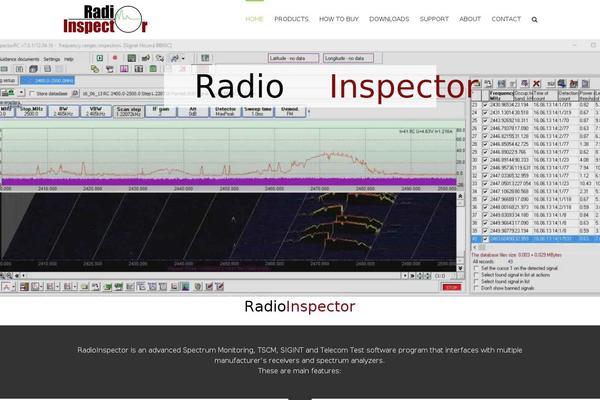Open the Scan step parameter box
The width and height of the screenshot is (600, 400).
pyautogui.click(x=129, y=111)
